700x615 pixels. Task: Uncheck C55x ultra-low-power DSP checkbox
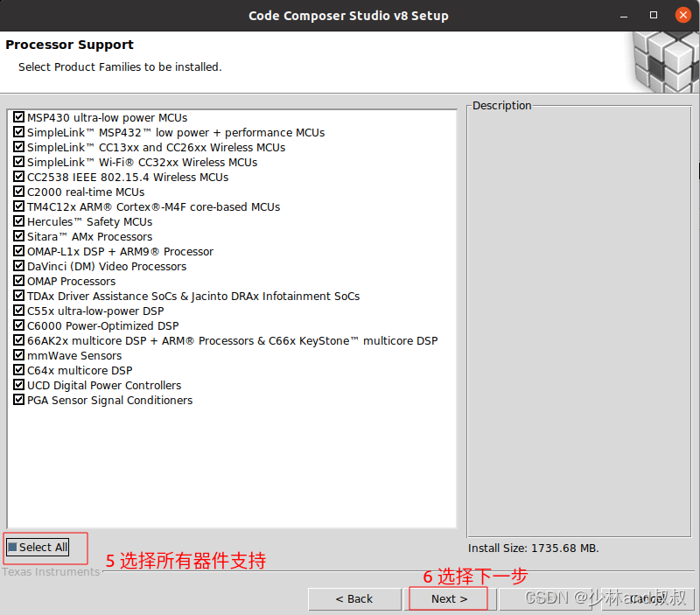pyautogui.click(x=18, y=311)
